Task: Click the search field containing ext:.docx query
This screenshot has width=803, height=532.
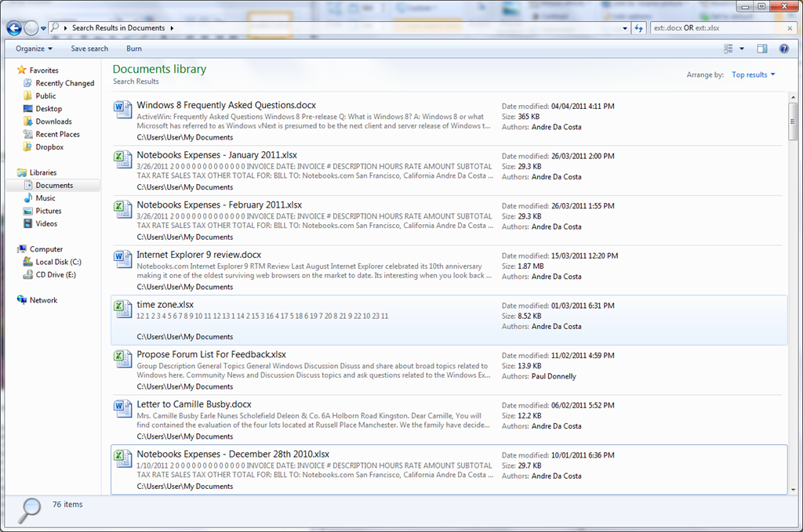Action: pos(714,28)
